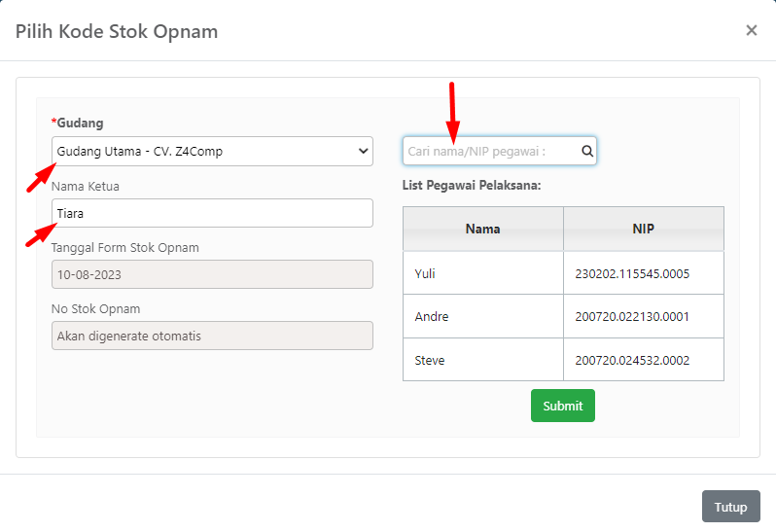776x532 pixels.
Task: Click the Tutup button
Action: (x=730, y=507)
